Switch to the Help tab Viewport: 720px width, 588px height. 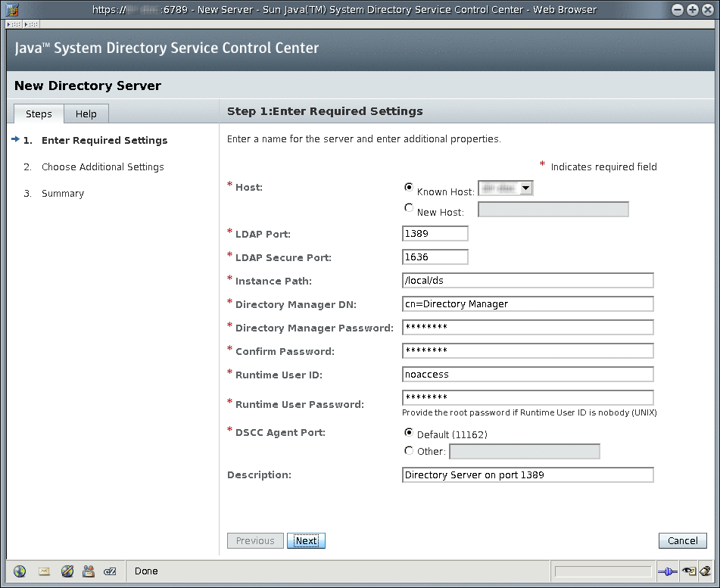point(86,114)
